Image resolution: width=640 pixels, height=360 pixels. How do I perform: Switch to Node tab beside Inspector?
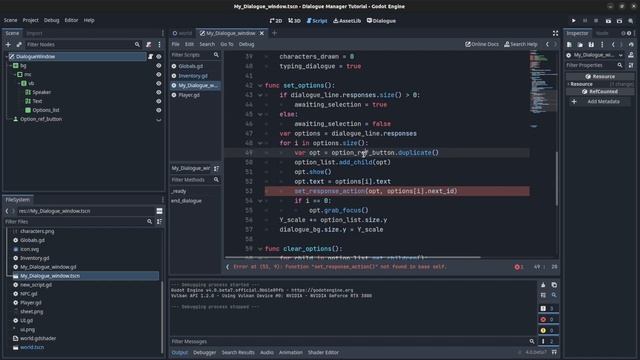[x=602, y=33]
